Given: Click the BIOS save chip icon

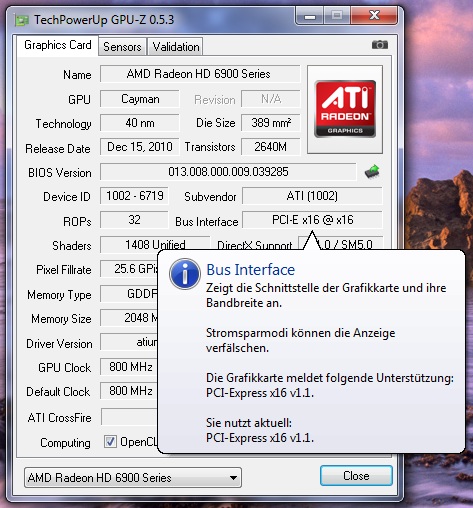Looking at the screenshot, I should tap(372, 172).
